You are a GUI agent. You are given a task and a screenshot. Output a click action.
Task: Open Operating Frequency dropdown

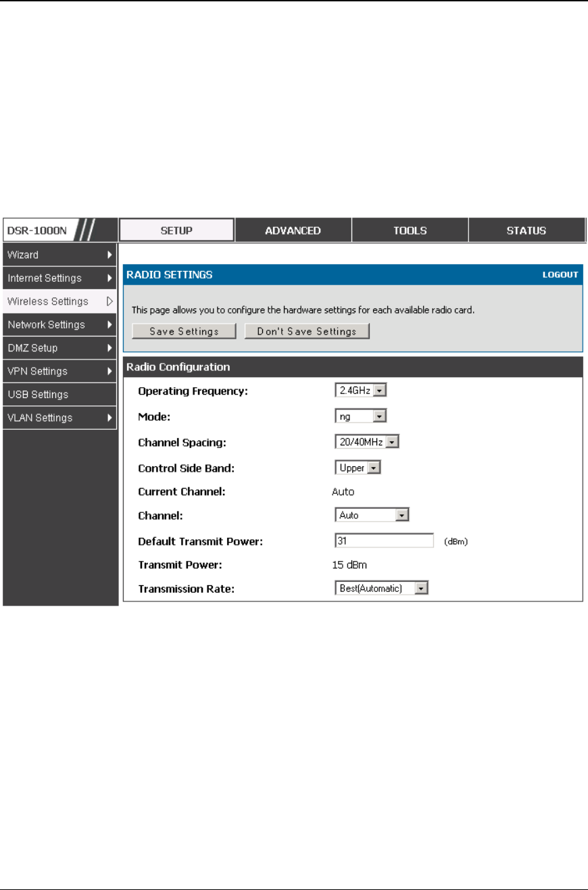pyautogui.click(x=362, y=391)
